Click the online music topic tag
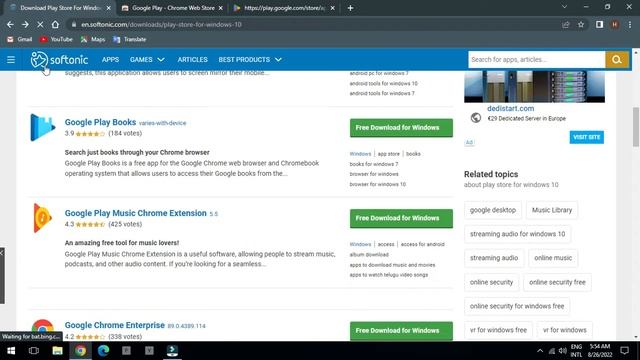The width and height of the screenshot is (640, 360). (553, 258)
